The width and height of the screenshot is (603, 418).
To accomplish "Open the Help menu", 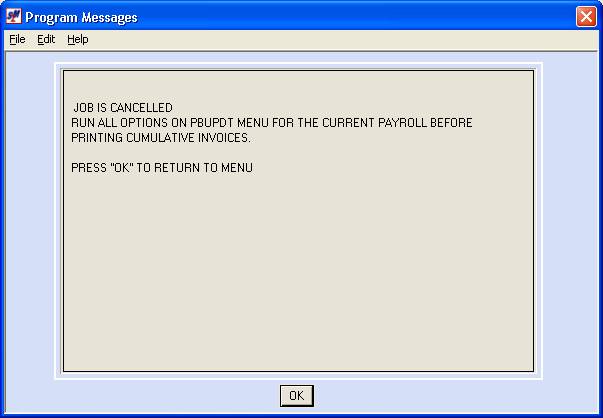I will 78,39.
